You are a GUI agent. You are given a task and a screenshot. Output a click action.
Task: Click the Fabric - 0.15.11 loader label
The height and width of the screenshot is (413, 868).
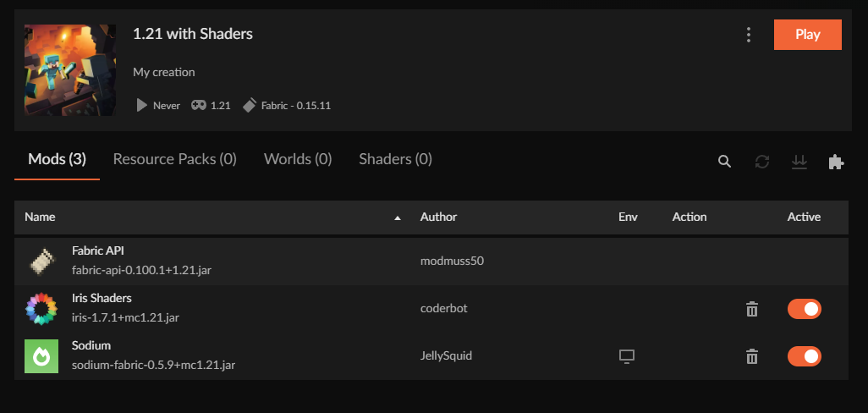click(x=295, y=105)
